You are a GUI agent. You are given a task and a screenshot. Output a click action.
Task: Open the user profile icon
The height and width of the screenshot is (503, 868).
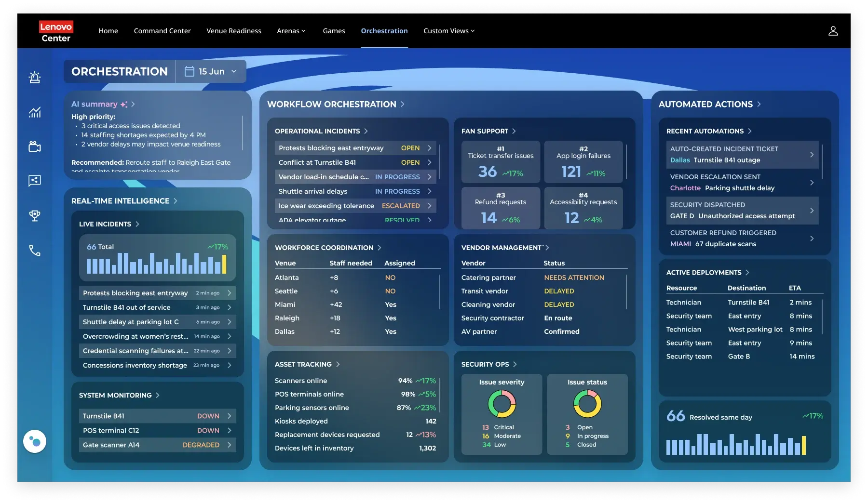pos(833,31)
